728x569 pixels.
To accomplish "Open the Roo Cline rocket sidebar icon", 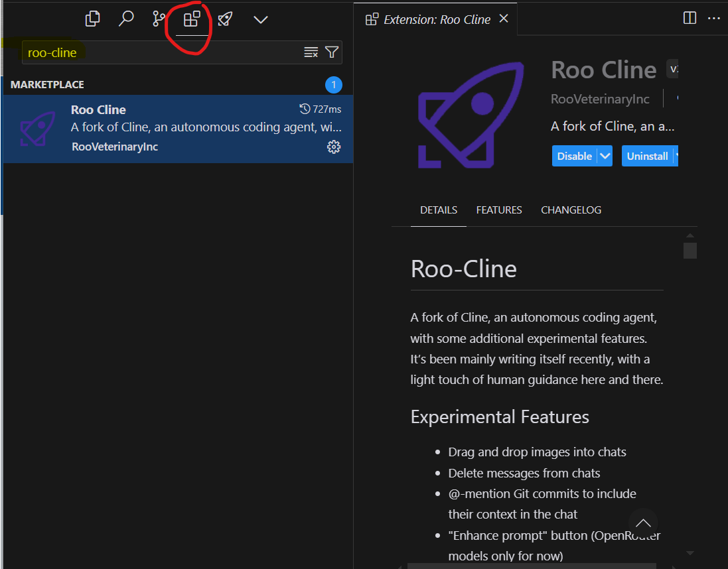I will tap(225, 19).
